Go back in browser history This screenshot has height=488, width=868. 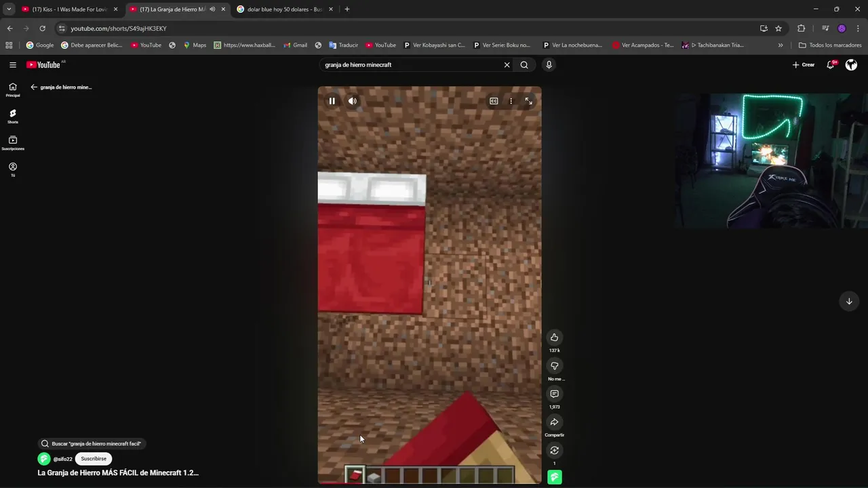9,28
